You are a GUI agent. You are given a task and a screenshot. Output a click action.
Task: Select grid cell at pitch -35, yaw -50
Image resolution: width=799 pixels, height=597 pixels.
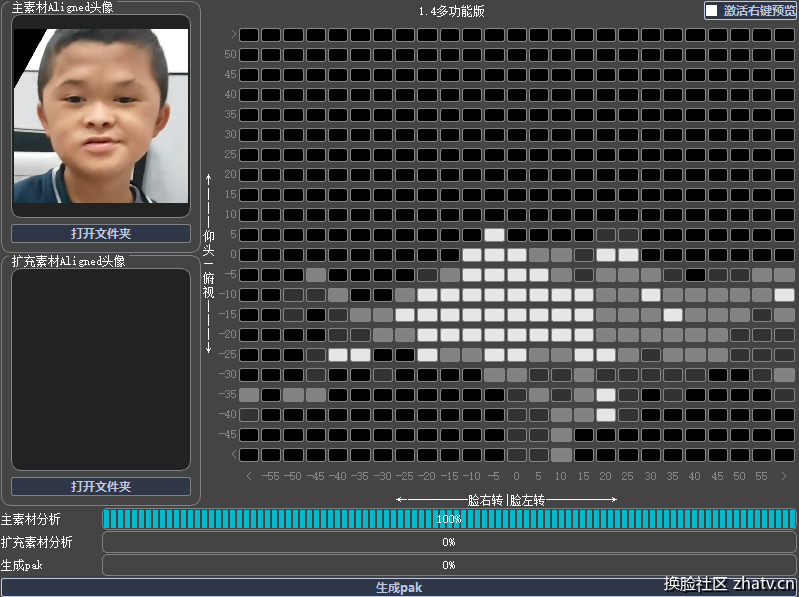(x=294, y=395)
